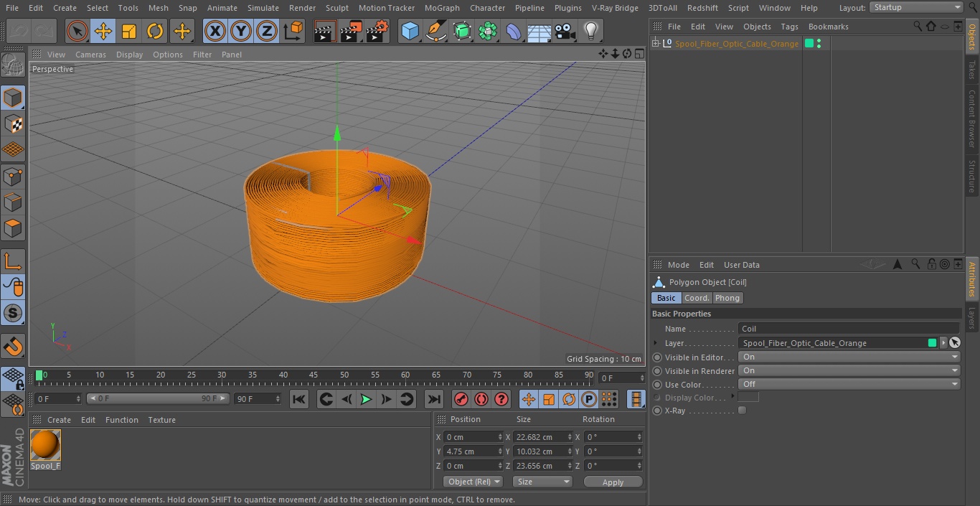Pick the Rotate tool
This screenshot has height=506, width=980.
(155, 32)
